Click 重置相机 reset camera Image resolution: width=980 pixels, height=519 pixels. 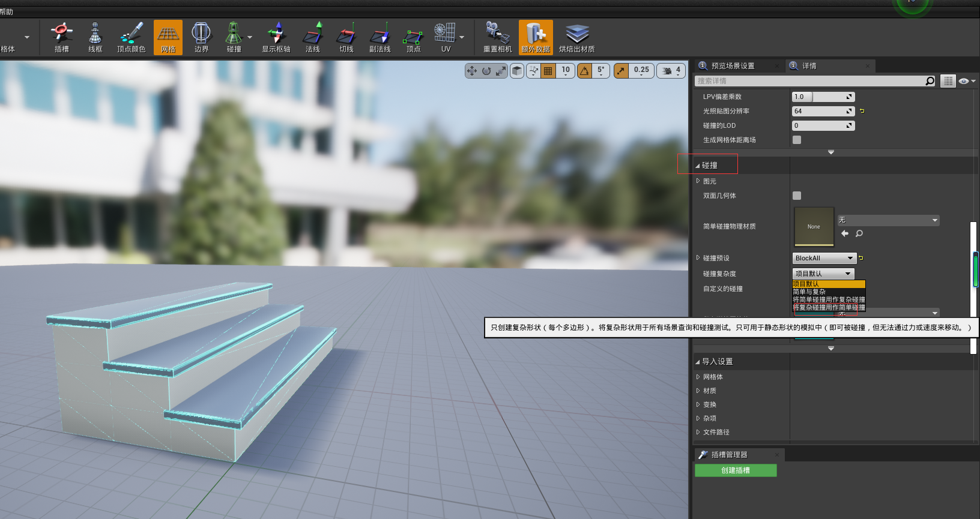498,37
